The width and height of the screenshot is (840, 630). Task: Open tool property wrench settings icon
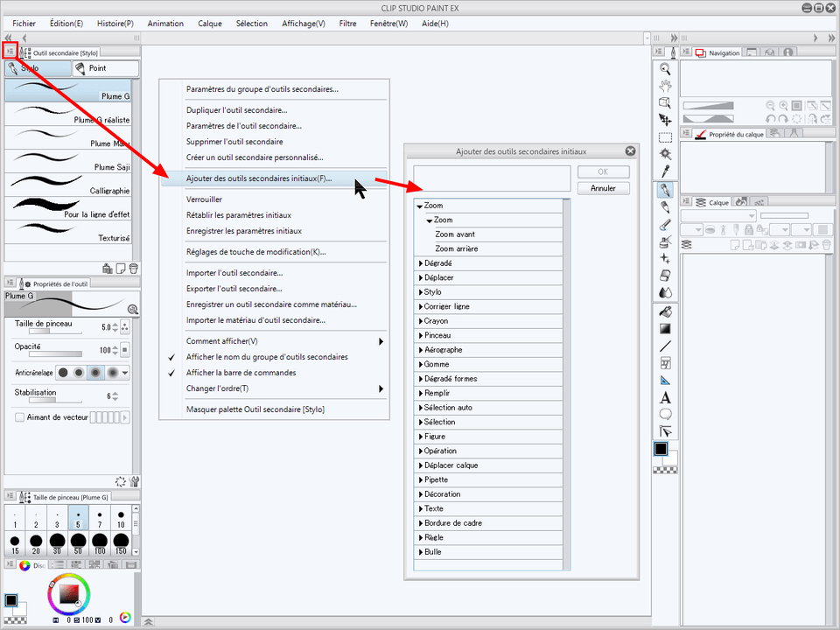pyautogui.click(x=135, y=481)
